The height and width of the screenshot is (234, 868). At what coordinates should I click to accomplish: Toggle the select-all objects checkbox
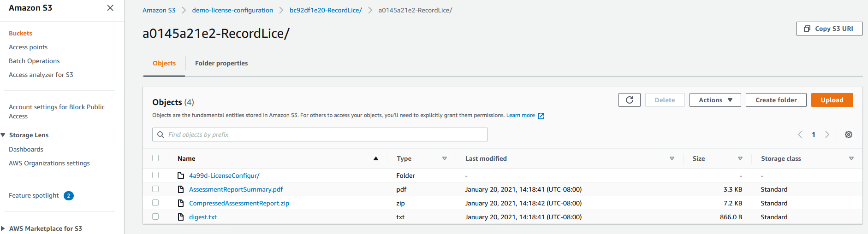click(155, 158)
